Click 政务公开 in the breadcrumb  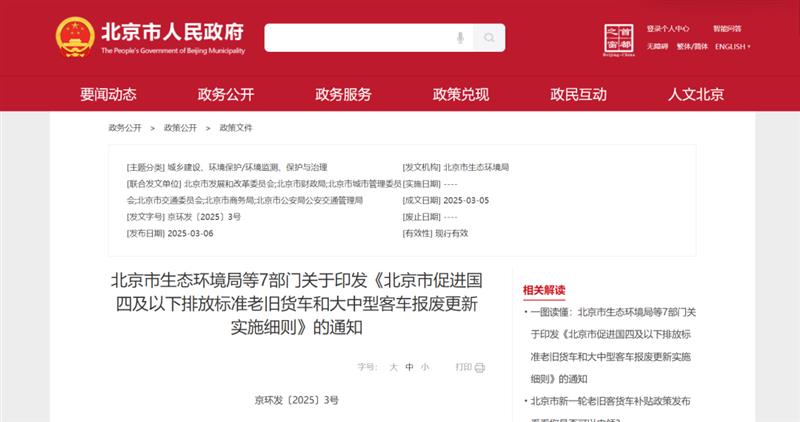click(124, 128)
